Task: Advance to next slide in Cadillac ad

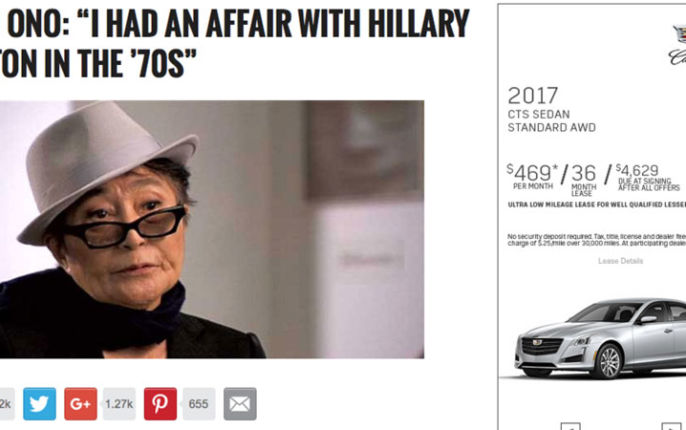Action: tap(671, 427)
